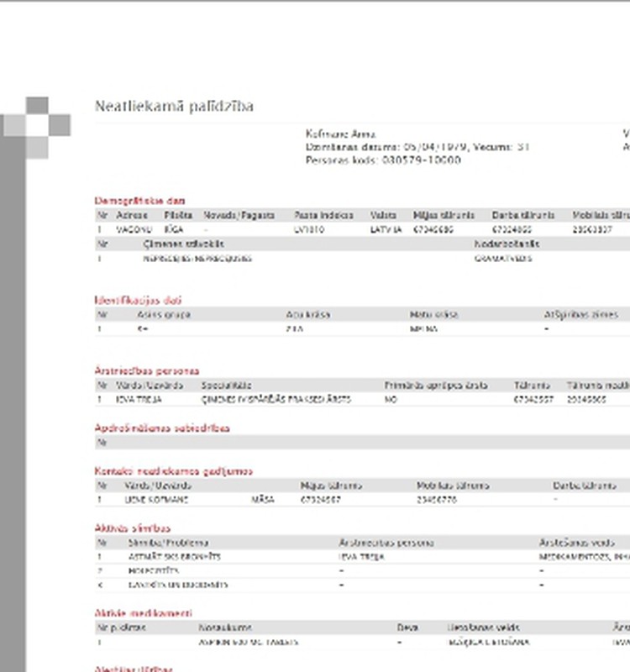Click the 'Kontakti neatliekamos gadījumos' section heading
Viewport: 630px width, 672px height.
click(x=174, y=471)
